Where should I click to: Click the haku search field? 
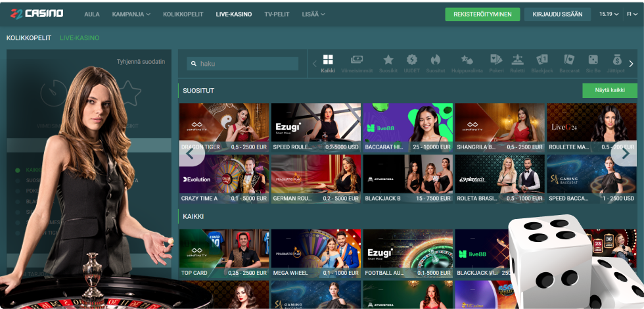(242, 64)
